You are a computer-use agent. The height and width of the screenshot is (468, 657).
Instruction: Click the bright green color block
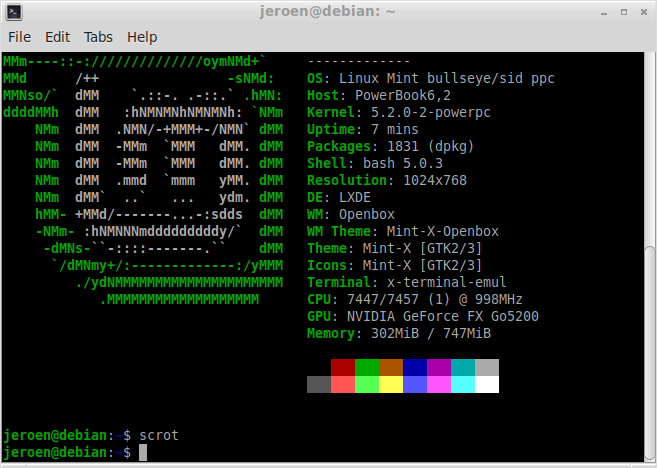click(367, 384)
